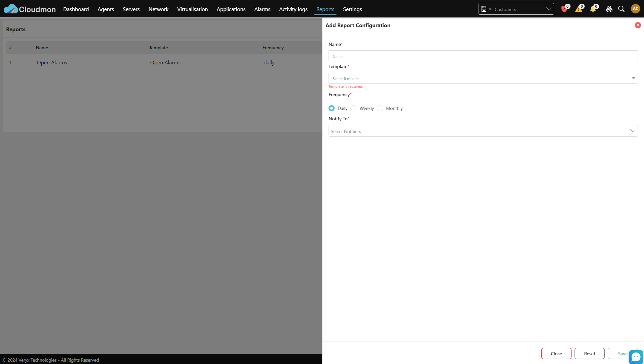The height and width of the screenshot is (364, 644).
Task: Open the Alarms menu item
Action: coord(262,9)
